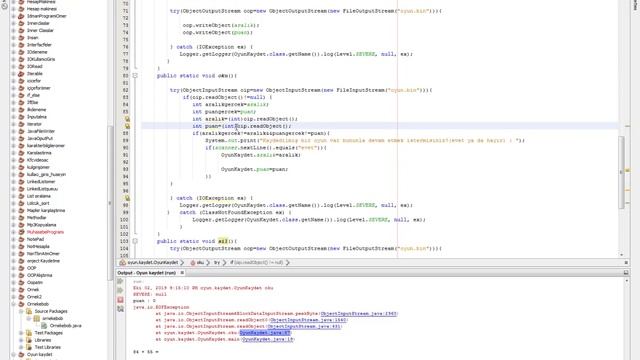Image resolution: width=640 pixels, height=360 pixels.
Task: Click the editor vertical scrollbar thumb
Action: 622,172
